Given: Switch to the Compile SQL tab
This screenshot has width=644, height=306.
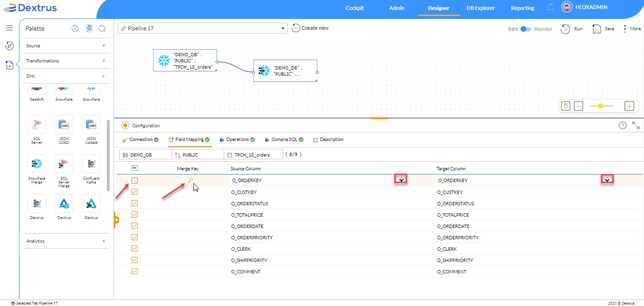Looking at the screenshot, I should (x=284, y=140).
